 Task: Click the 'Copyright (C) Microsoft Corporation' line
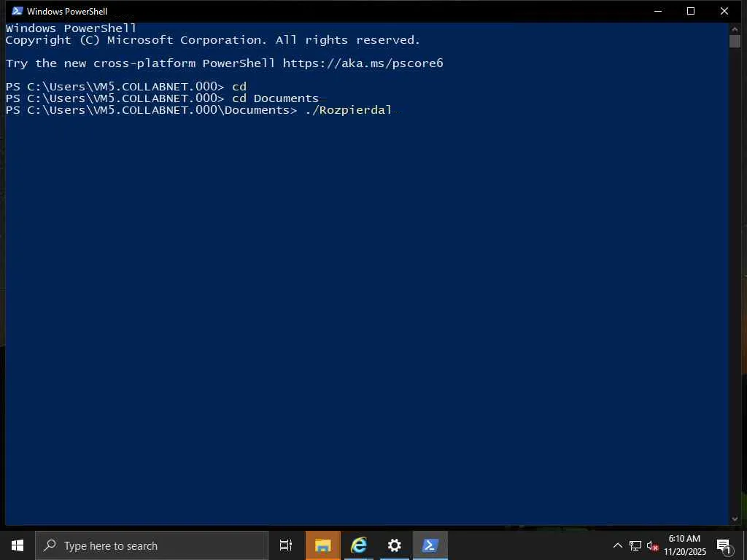click(213, 40)
